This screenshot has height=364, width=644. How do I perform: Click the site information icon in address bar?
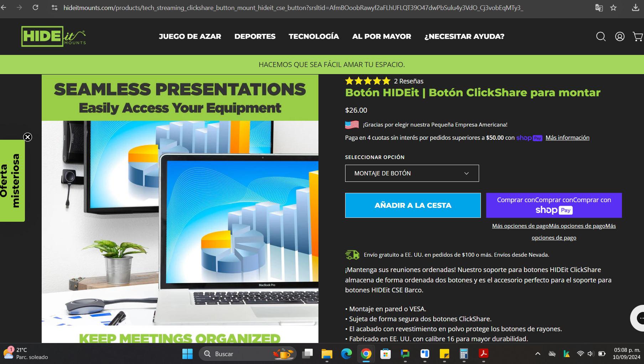[54, 7]
